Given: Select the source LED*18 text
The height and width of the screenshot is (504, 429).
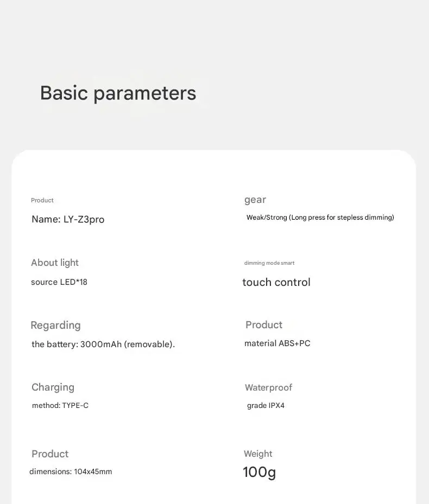Looking at the screenshot, I should pyautogui.click(x=59, y=282).
